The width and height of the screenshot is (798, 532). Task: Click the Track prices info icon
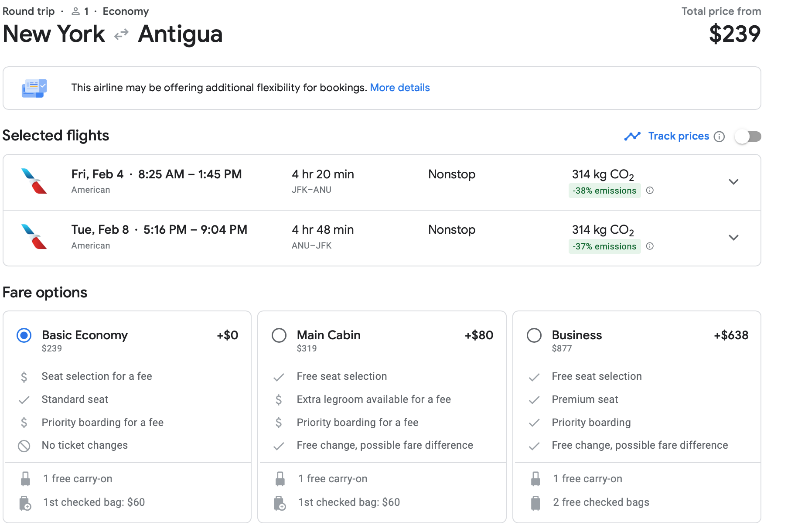coord(719,136)
